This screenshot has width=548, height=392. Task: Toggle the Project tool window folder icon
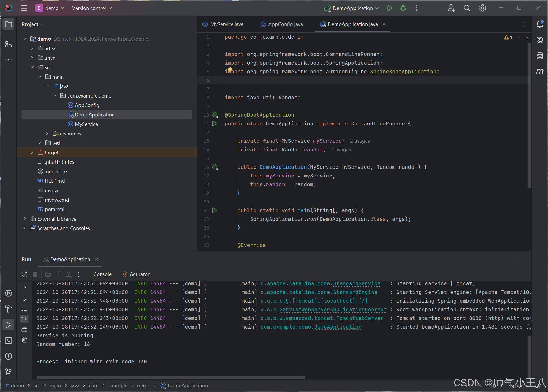click(x=8, y=24)
